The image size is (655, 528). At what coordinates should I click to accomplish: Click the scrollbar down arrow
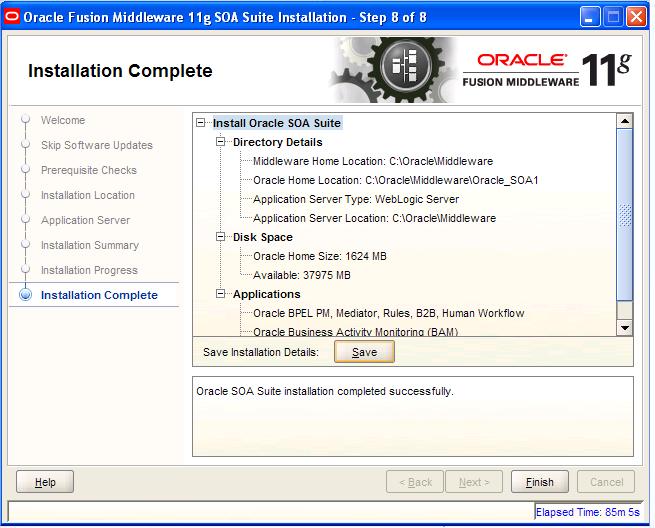pos(625,327)
